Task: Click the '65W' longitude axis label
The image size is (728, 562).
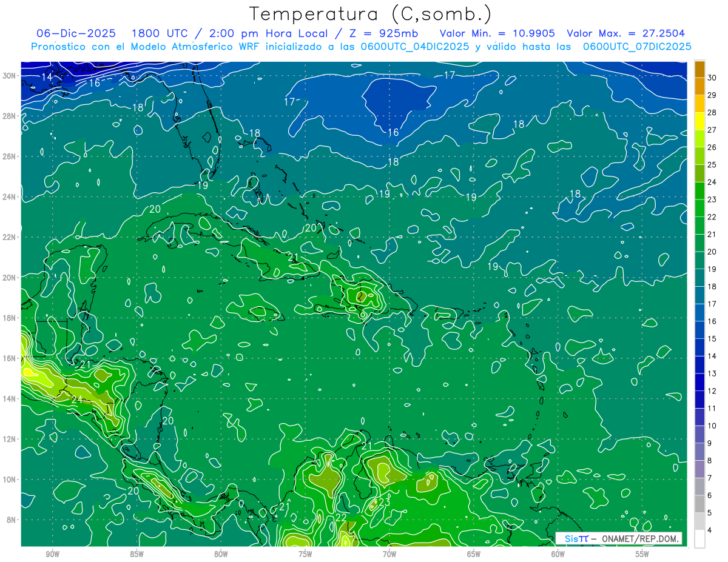Action: 474,554
